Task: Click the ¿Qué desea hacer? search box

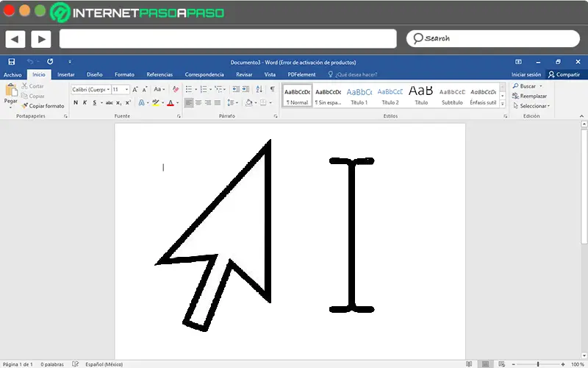Action: click(353, 74)
